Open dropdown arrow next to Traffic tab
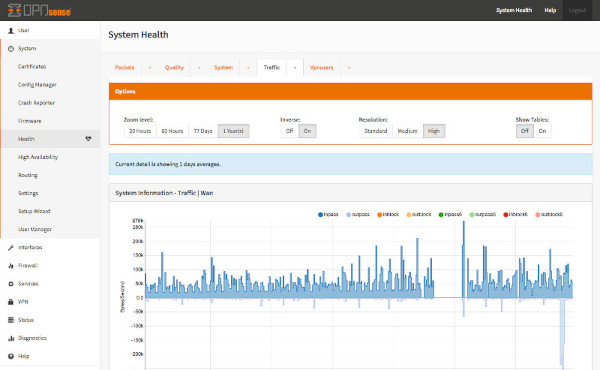Image resolution: width=600 pixels, height=370 pixels. pyautogui.click(x=295, y=68)
